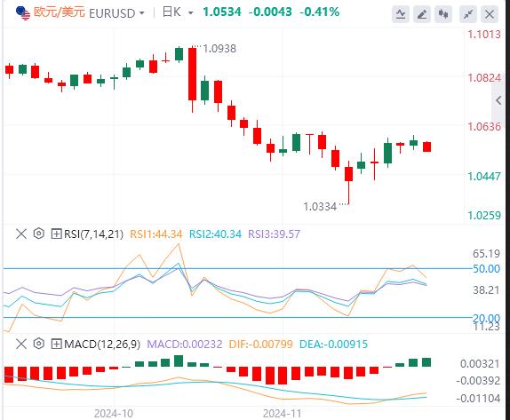Image resolution: width=510 pixels, height=420 pixels.
Task: Click the 欧元/美元 currency pair name
Action: point(60,12)
